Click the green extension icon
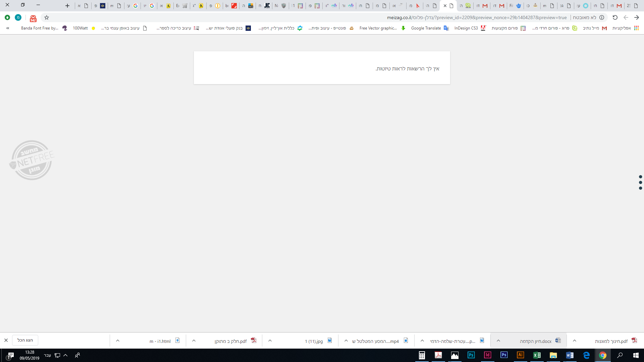Screen dimensions: 644x362 pos(7,17)
